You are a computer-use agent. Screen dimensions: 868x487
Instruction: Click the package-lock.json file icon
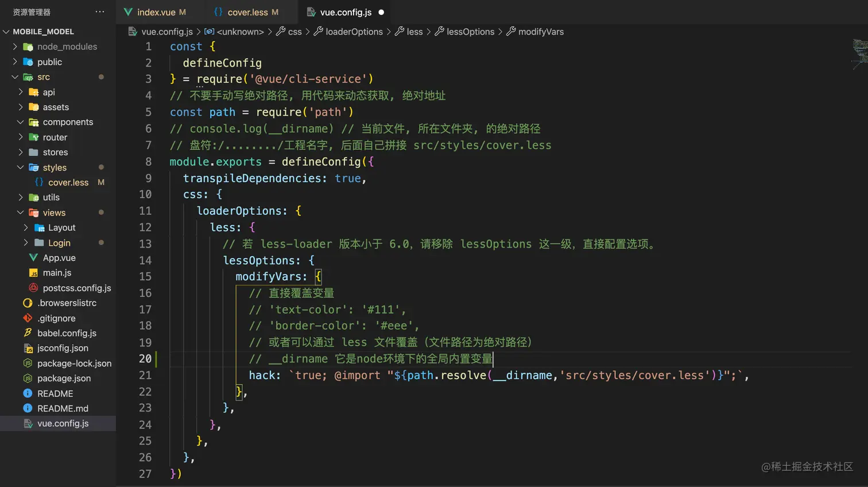28,363
